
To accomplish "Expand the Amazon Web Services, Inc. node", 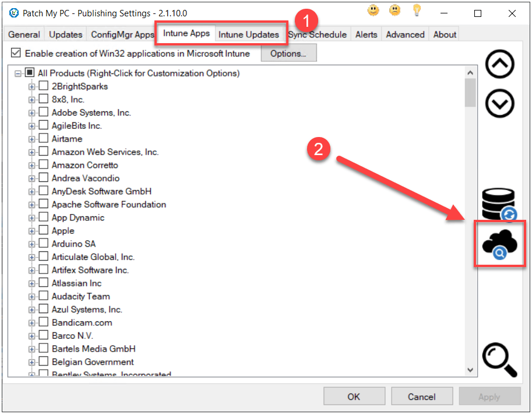I will tap(31, 153).
